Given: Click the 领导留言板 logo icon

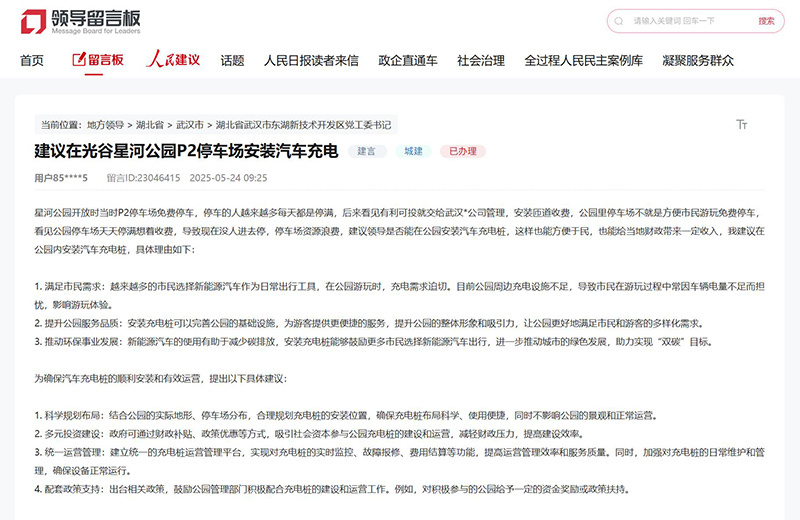Looking at the screenshot, I should pyautogui.click(x=33, y=20).
